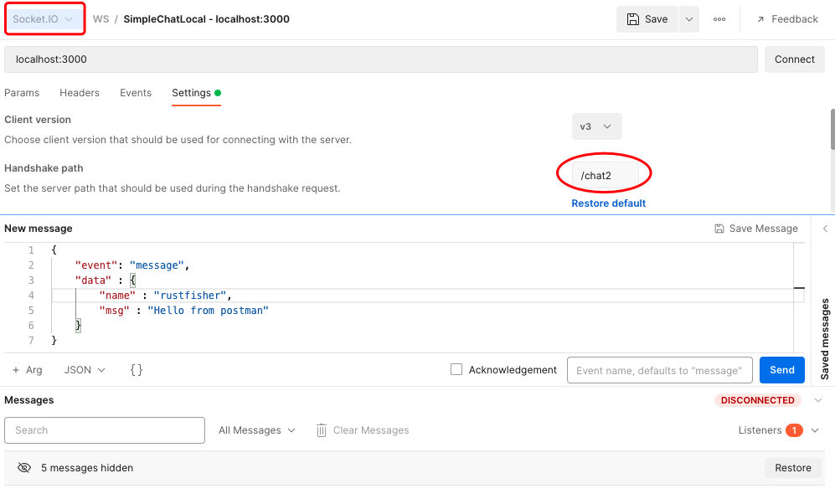The height and width of the screenshot is (504, 835).
Task: Expand the Save button dropdown arrow
Action: pos(689,19)
